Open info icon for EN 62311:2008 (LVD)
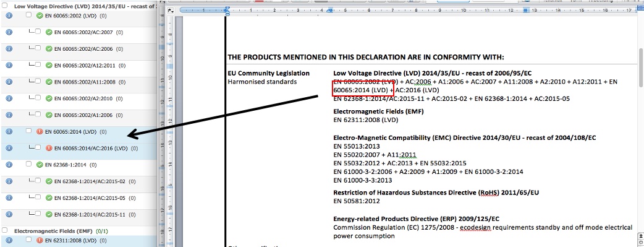The image size is (644, 247). click(x=9, y=240)
